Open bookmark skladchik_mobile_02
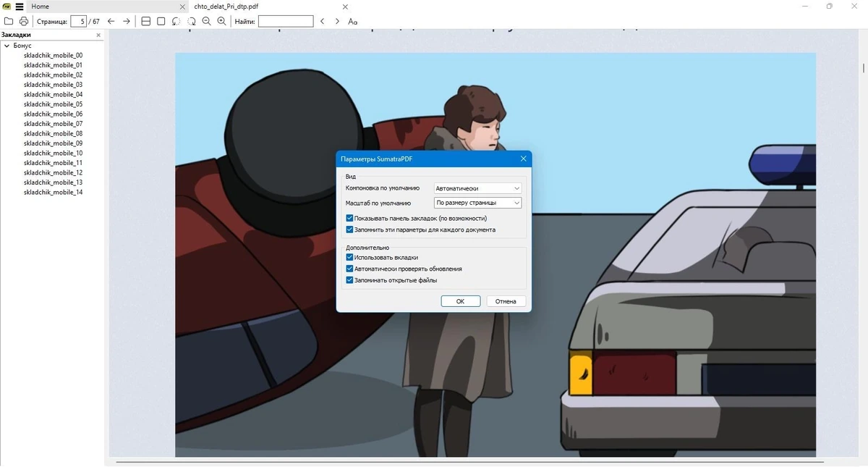The image size is (868, 467). point(53,75)
